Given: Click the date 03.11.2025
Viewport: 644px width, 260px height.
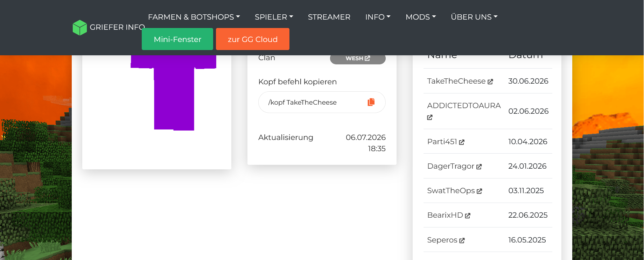Looking at the screenshot, I should [526, 191].
